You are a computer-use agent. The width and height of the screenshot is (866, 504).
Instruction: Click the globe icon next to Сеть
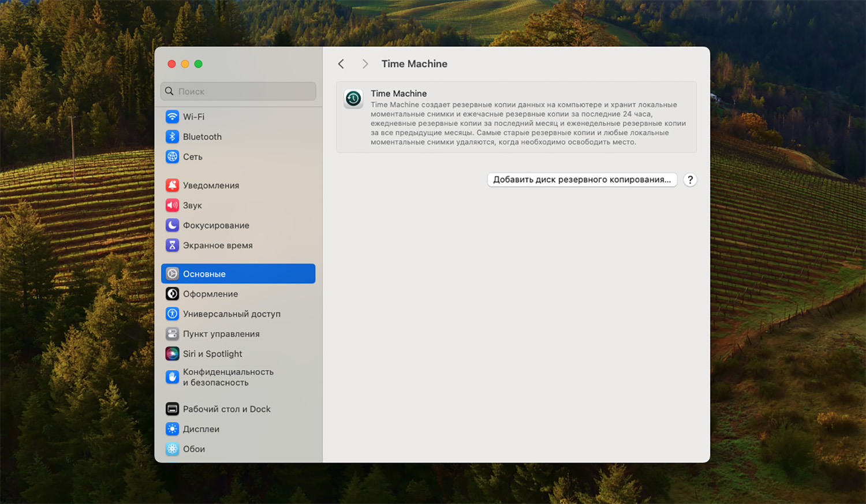172,156
